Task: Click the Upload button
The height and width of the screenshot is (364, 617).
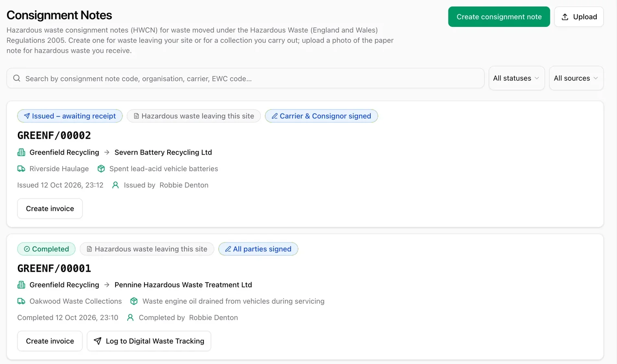Action: (579, 17)
